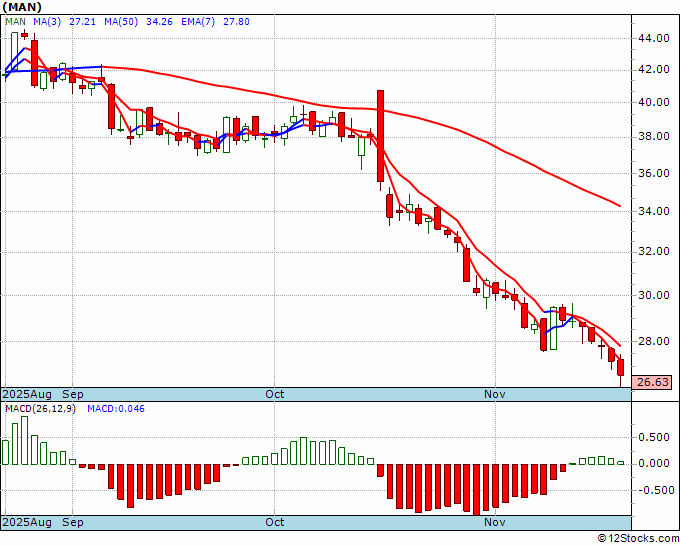Click the 30.00 price axis label
Viewport: 680px width, 546px height.
[x=654, y=295]
